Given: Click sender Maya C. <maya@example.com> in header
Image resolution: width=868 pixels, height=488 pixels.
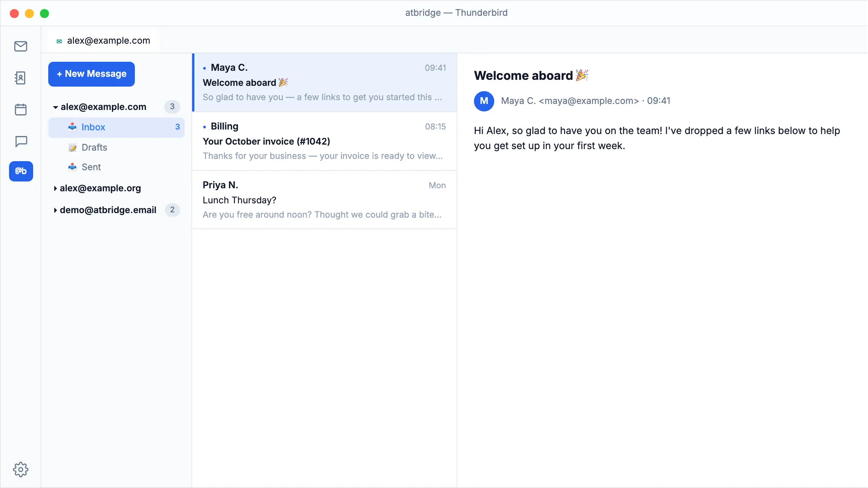Looking at the screenshot, I should 570,101.
